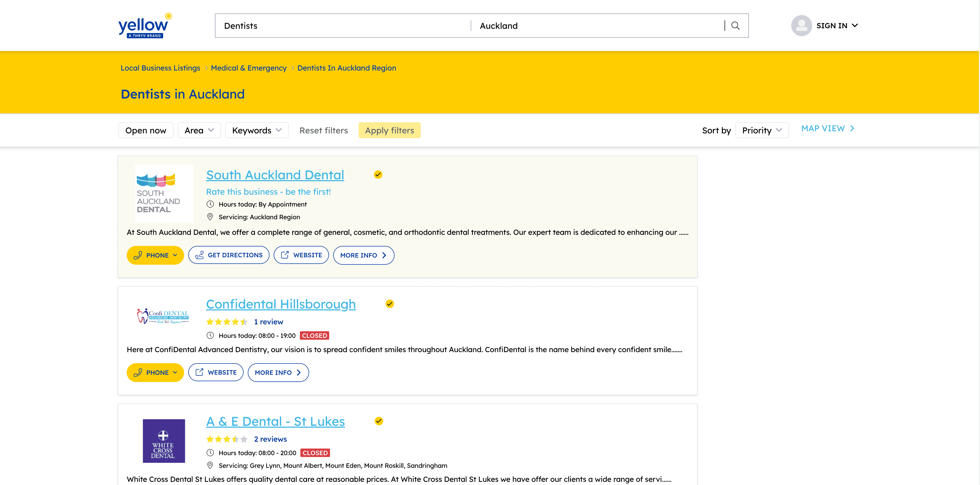Open Confidental Hillsborough website button

[216, 372]
